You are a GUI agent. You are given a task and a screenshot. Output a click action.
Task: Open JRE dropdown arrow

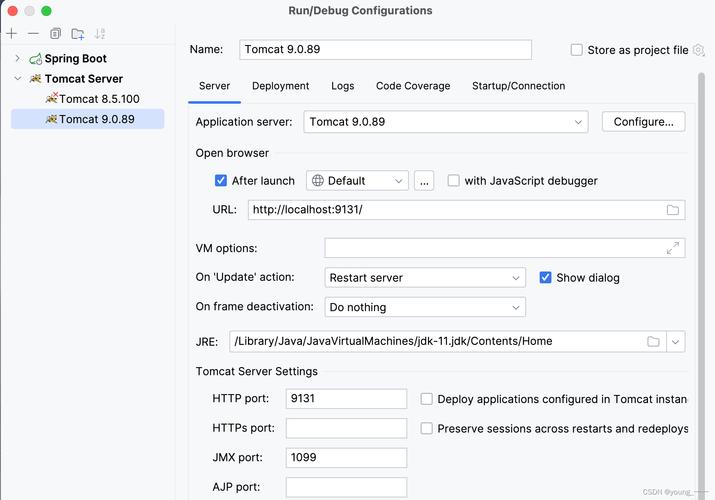click(675, 341)
